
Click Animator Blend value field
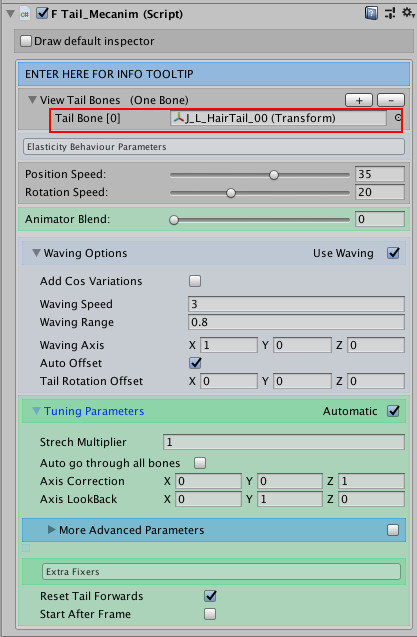coord(380,219)
